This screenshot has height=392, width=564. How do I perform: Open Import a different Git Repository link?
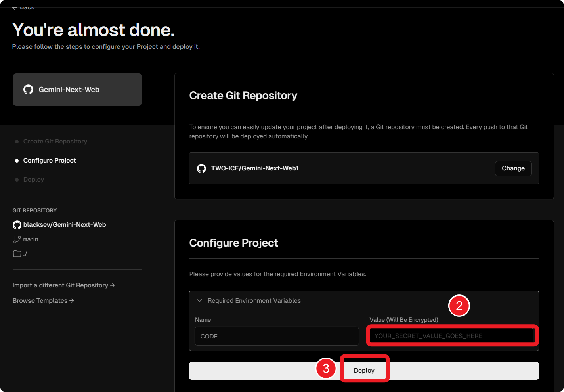[64, 285]
